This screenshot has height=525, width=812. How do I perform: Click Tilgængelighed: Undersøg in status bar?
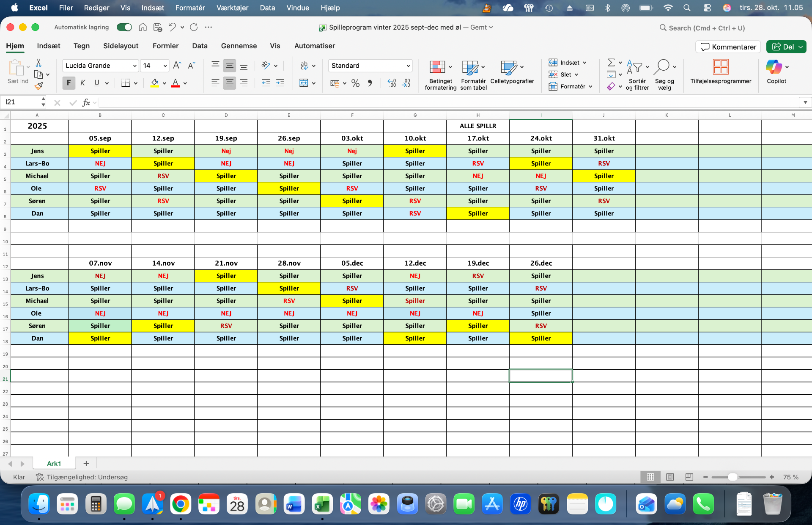82,477
